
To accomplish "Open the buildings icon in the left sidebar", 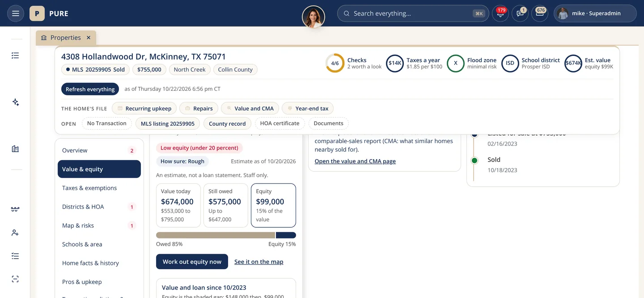I will [x=16, y=149].
